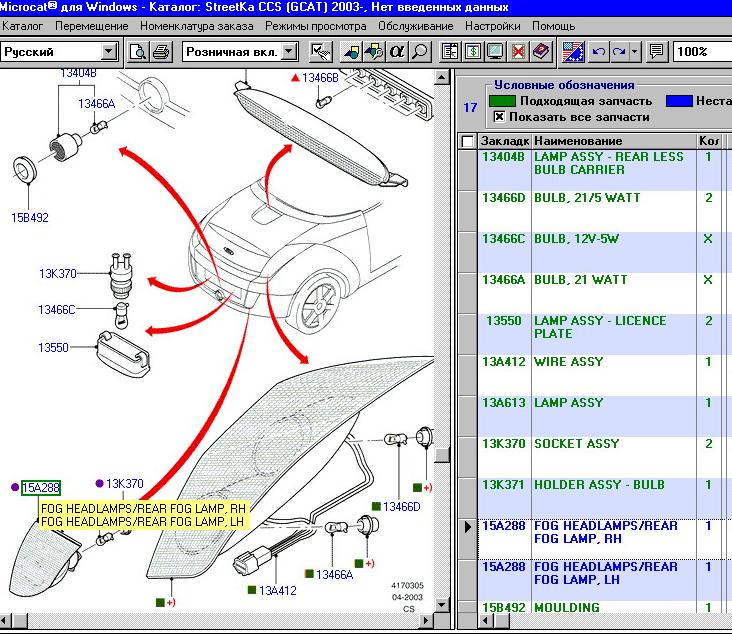Click the flags language icon
This screenshot has height=634, width=732.
[x=573, y=51]
